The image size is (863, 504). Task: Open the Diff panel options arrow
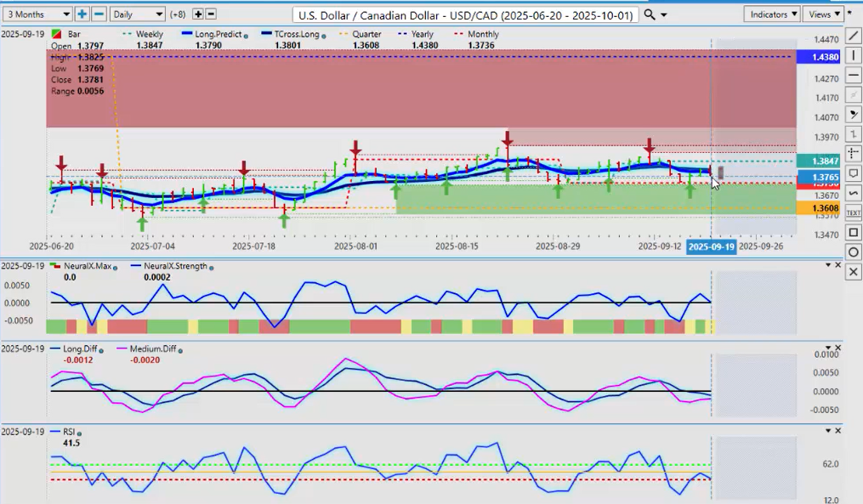point(828,348)
